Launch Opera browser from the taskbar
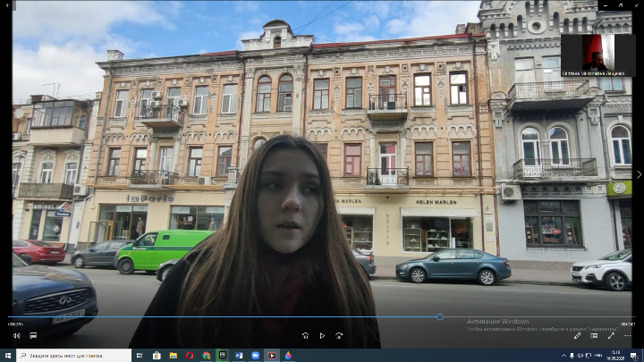 point(190,355)
